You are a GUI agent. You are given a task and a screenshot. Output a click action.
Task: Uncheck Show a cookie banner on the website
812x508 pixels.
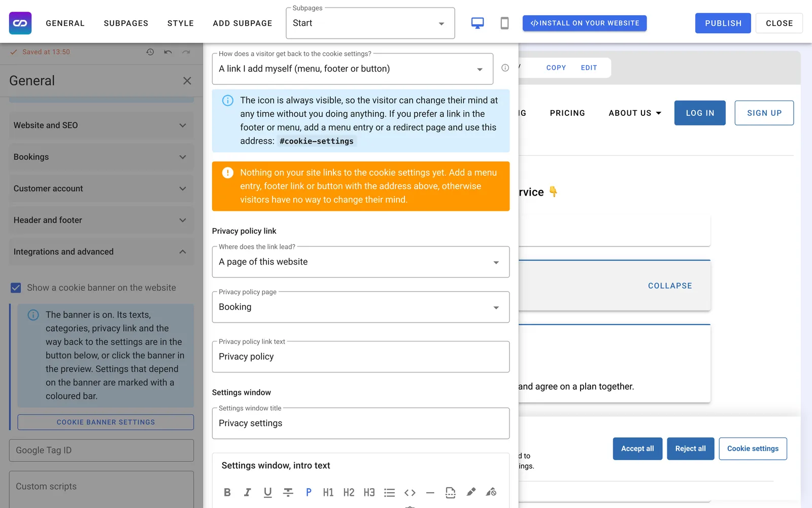point(16,288)
